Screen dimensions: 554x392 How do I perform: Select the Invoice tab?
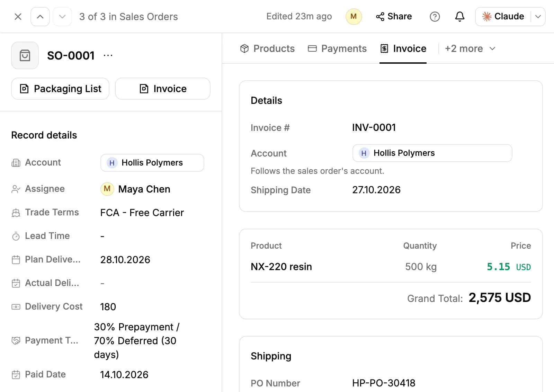pyautogui.click(x=403, y=48)
